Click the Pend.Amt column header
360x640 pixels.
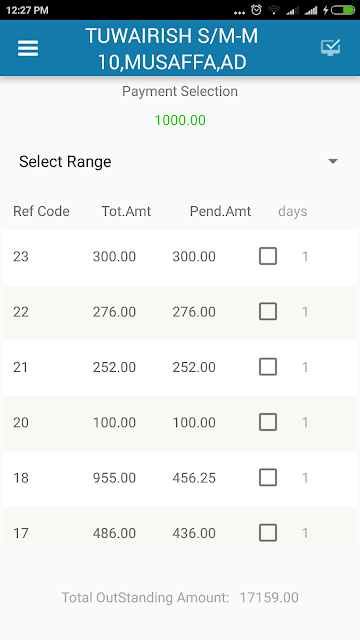[220, 211]
